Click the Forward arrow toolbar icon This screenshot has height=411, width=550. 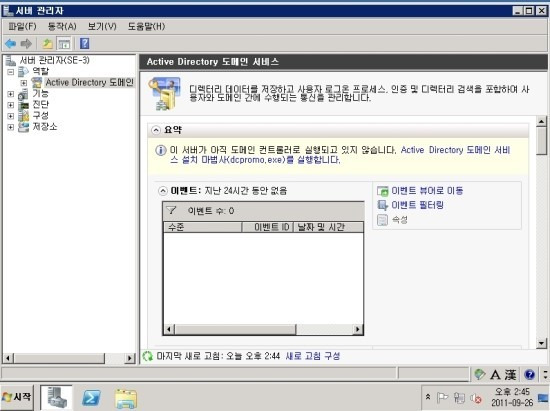26,44
